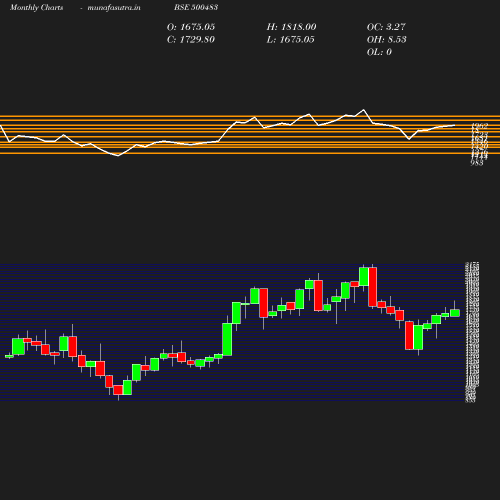Screen dimensions: 500x500
Task: Click the close price C: 1729.80
Action: (191, 39)
